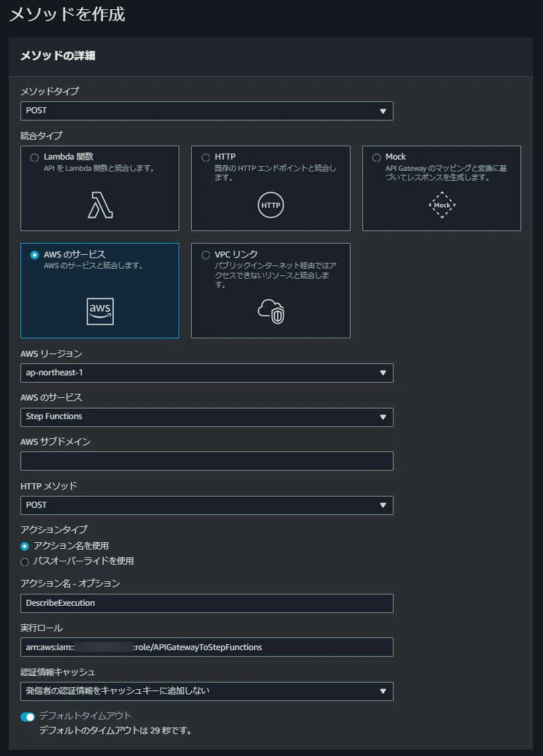The image size is (543, 756).
Task: Open the メソッドタイプ POST dropdown
Action: [207, 111]
